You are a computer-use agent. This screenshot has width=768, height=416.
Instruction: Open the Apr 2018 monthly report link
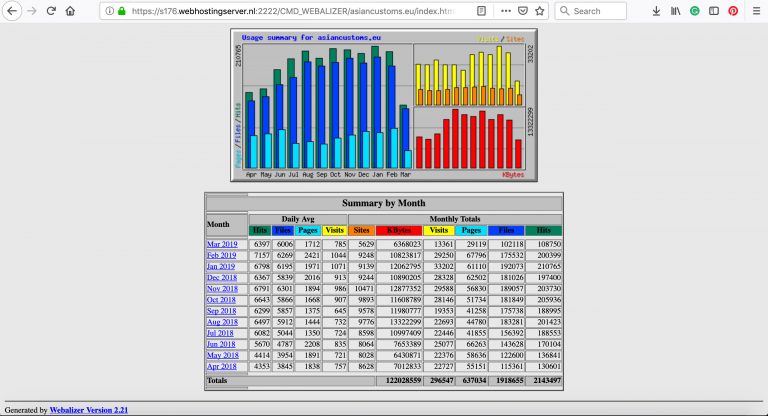click(222, 365)
